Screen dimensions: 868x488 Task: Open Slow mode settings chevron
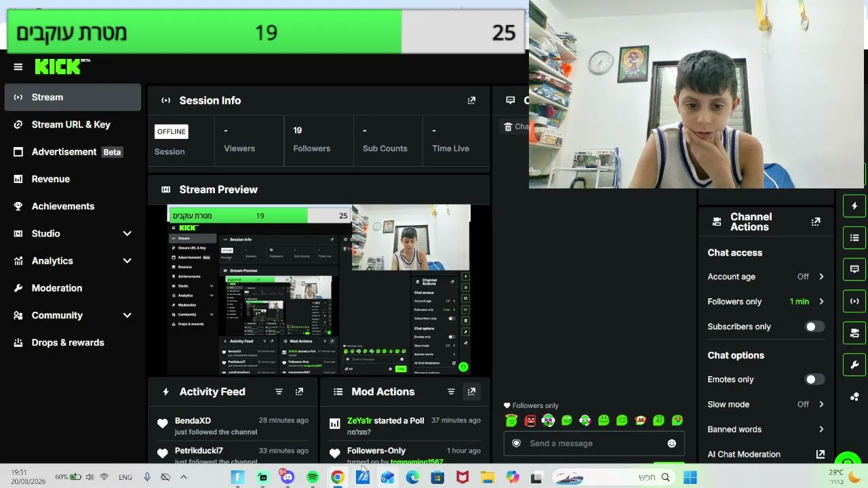point(821,405)
